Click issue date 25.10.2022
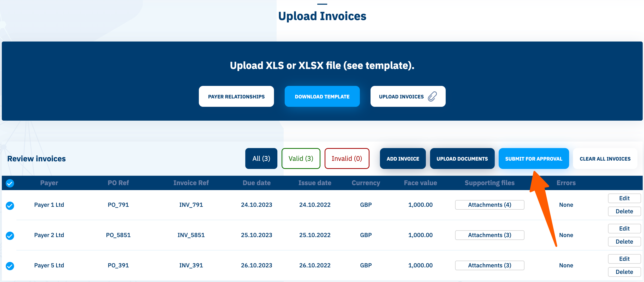The image size is (644, 282). 315,235
